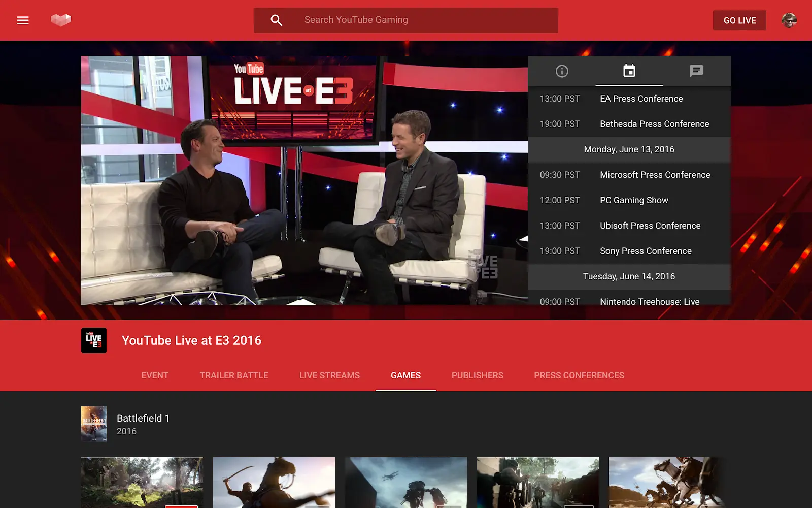Select the Sony Press Conference schedule entry
812x508 pixels.
click(x=645, y=250)
